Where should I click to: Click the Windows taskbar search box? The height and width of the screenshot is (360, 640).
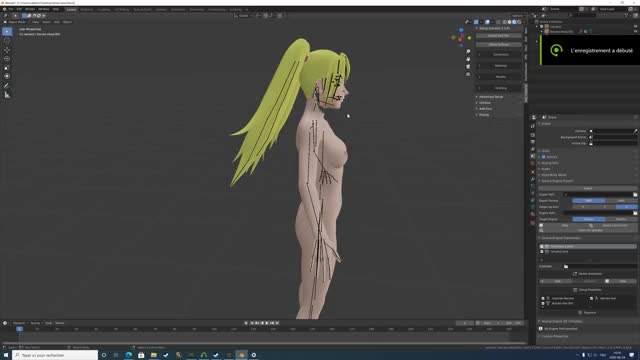point(55,355)
